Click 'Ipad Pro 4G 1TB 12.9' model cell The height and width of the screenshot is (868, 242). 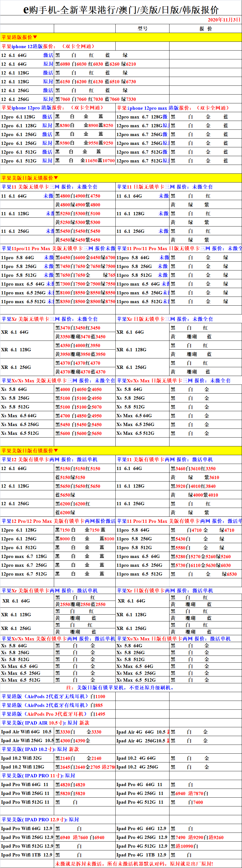[x=142, y=855]
